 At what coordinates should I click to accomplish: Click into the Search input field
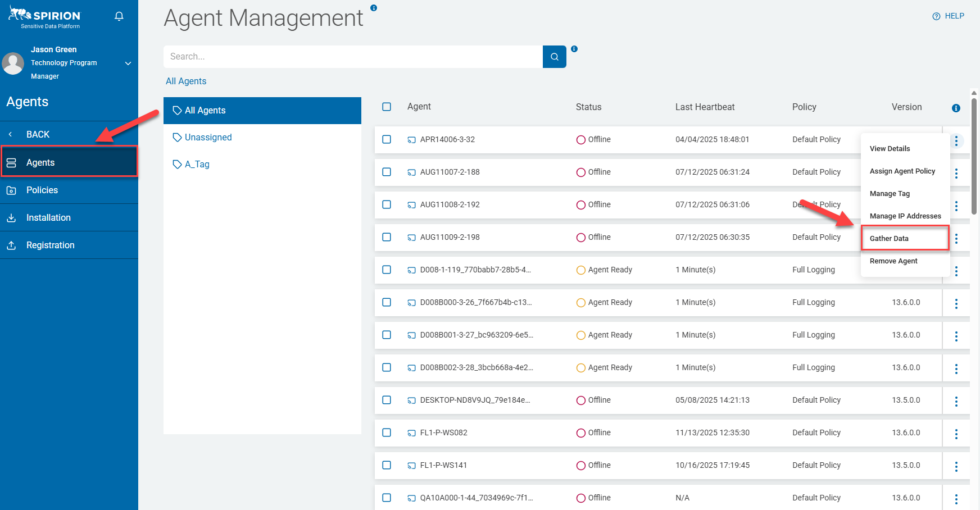(353, 57)
